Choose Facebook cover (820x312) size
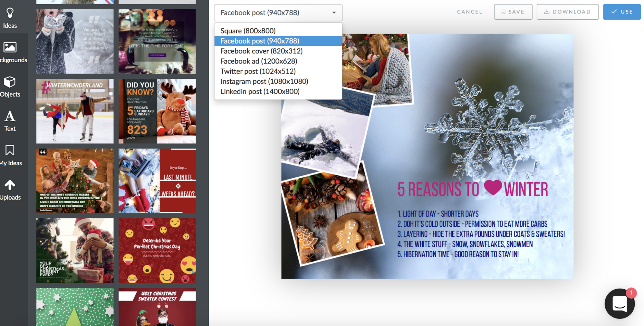Image resolution: width=644 pixels, height=326 pixels. 278,51
